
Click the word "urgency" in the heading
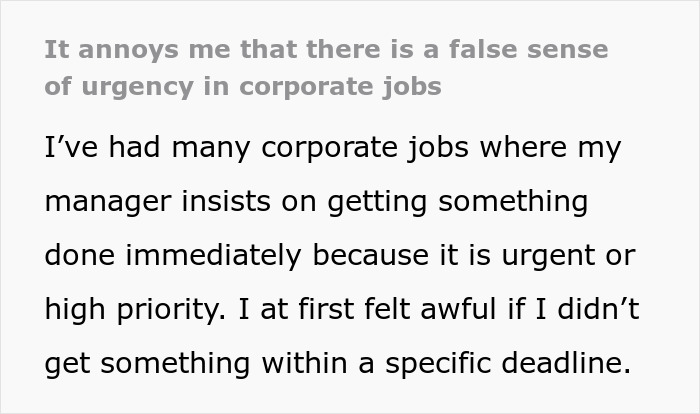click(138, 88)
